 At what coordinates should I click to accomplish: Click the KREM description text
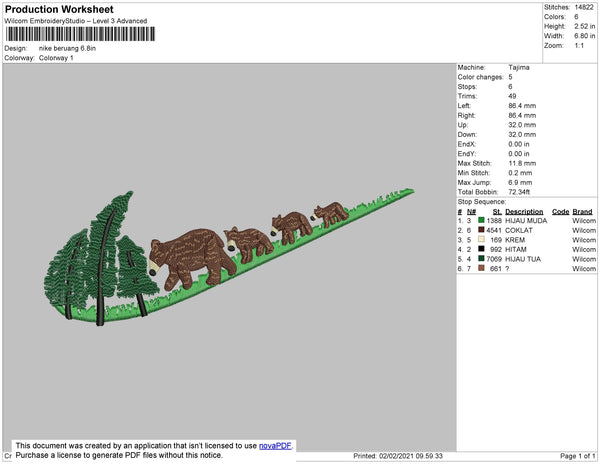(515, 240)
